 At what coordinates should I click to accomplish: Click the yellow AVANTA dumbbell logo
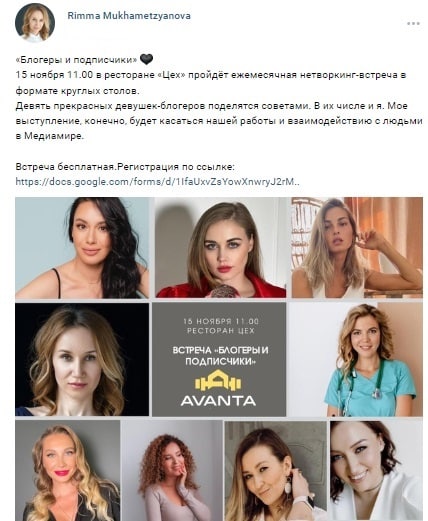[218, 380]
